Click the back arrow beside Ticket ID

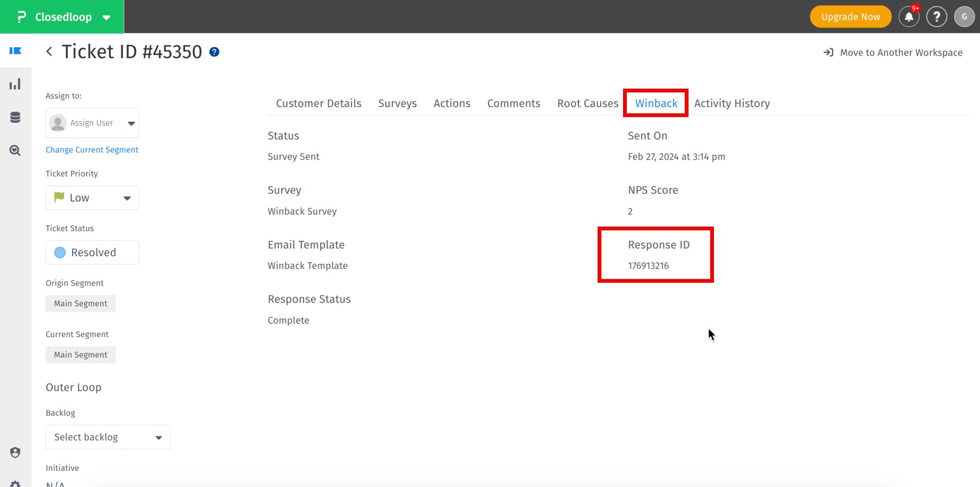point(49,52)
